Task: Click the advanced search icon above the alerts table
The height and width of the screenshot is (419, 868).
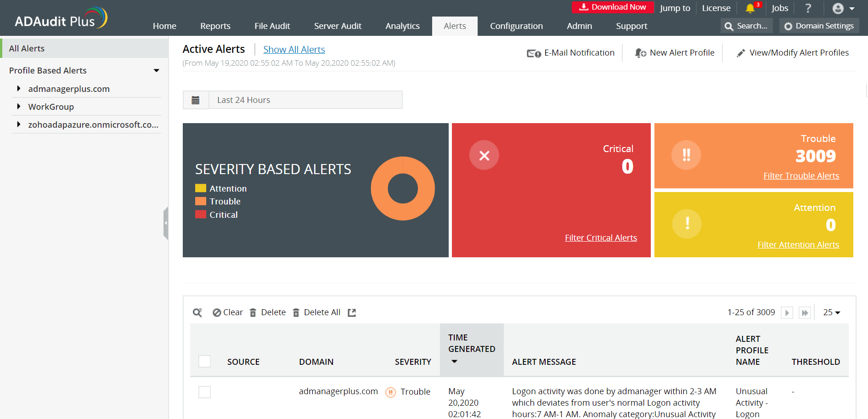Action: (197, 312)
